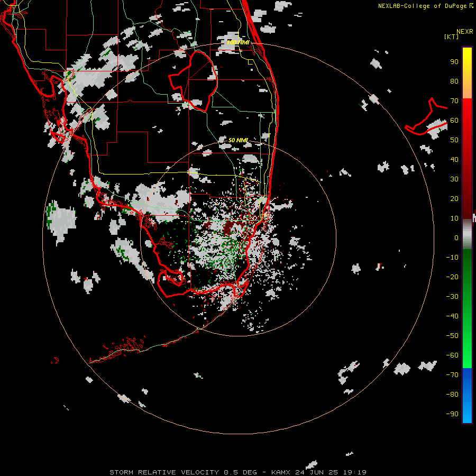
Task: Click the 10 value on velocity scale
Action: [x=454, y=218]
